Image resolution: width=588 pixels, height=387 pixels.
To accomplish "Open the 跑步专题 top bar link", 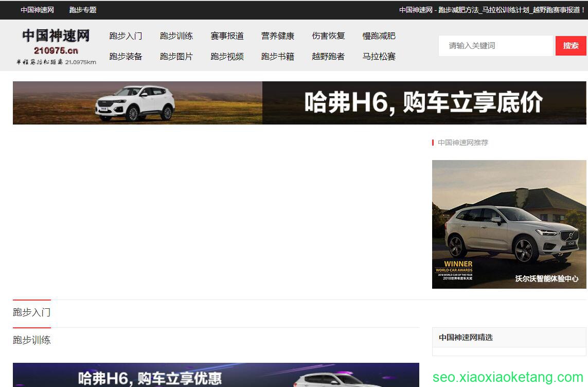I will pos(83,10).
